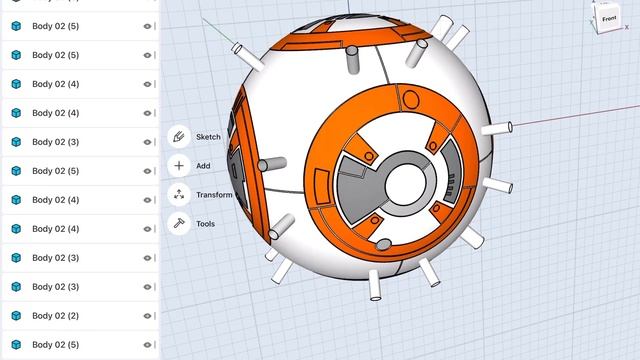Viewport: 640px width, 360px height.
Task: Toggle visibility of the bottom Body 02 (5)
Action: pos(147,345)
